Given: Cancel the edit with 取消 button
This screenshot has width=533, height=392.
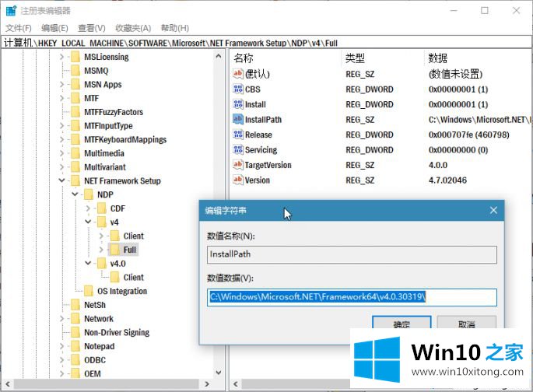Looking at the screenshot, I should pos(466,323).
